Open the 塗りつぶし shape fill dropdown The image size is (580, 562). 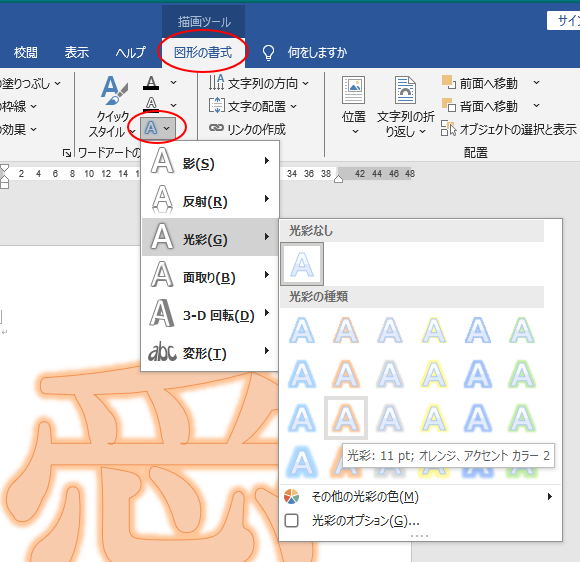30,84
